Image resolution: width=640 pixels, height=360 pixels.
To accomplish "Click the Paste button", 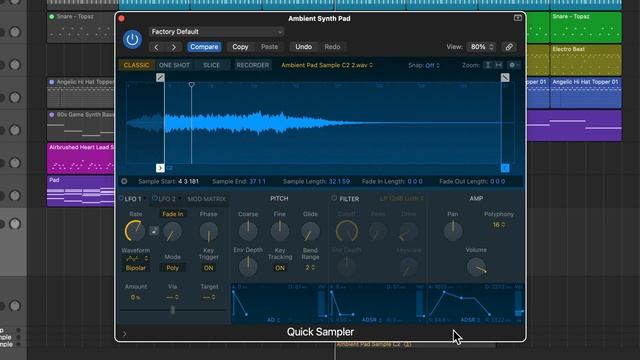I will (269, 47).
